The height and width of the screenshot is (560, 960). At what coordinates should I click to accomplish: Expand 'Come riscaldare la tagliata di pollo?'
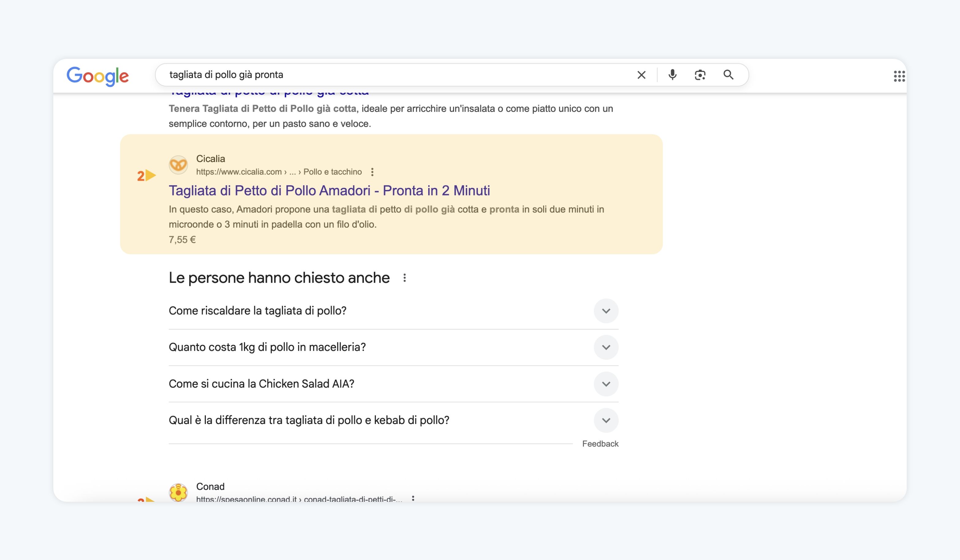coord(394,311)
